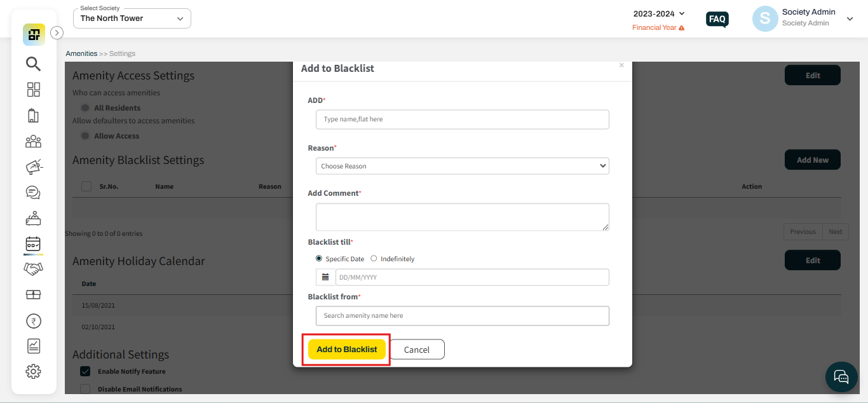
Task: Expand the Society Admin account menu
Action: (850, 19)
